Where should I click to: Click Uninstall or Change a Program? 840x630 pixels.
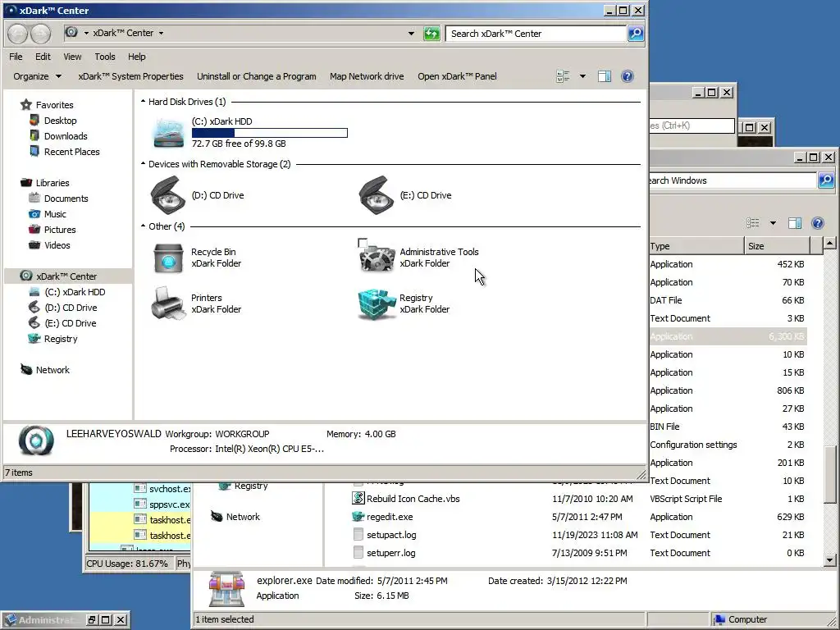point(257,76)
